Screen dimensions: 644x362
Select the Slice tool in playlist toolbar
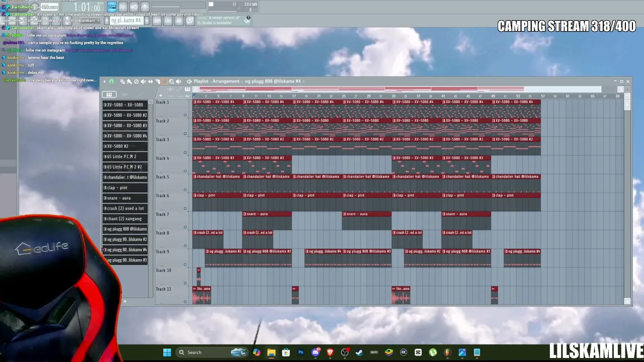point(157,81)
